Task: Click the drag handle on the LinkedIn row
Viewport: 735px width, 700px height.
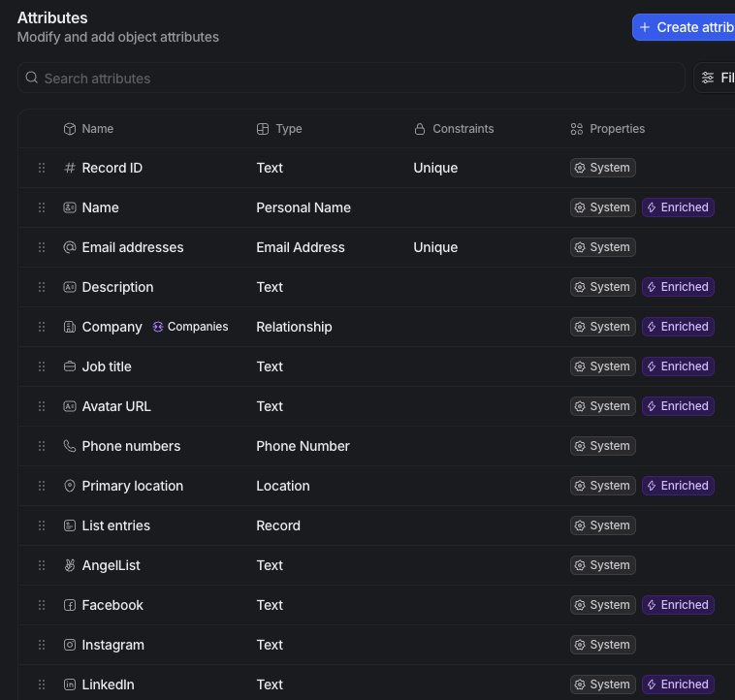Action: click(42, 684)
